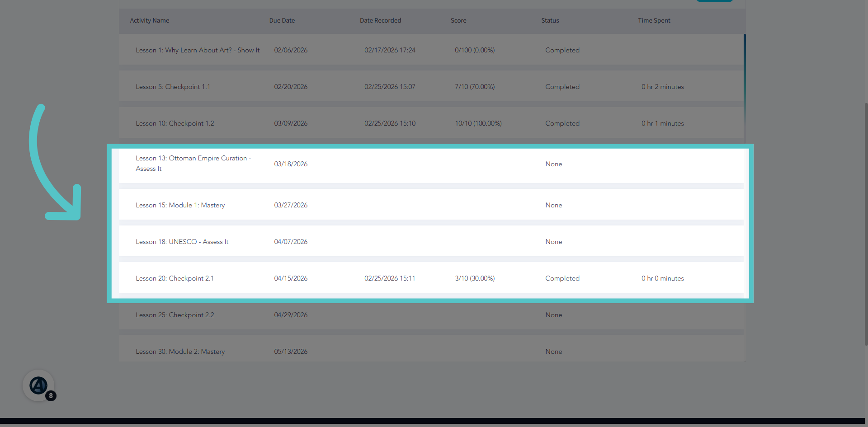Click the Time Spent column header

[x=654, y=21]
